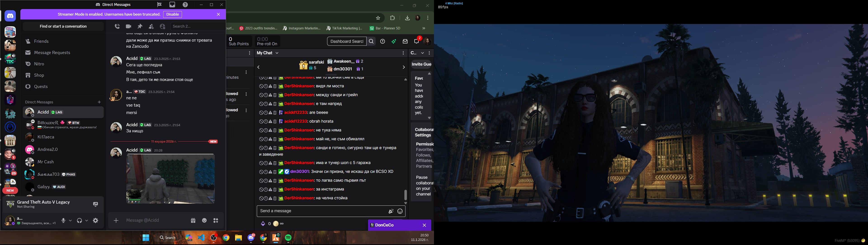Show next Twitch gift leaderboard entries

click(x=403, y=67)
